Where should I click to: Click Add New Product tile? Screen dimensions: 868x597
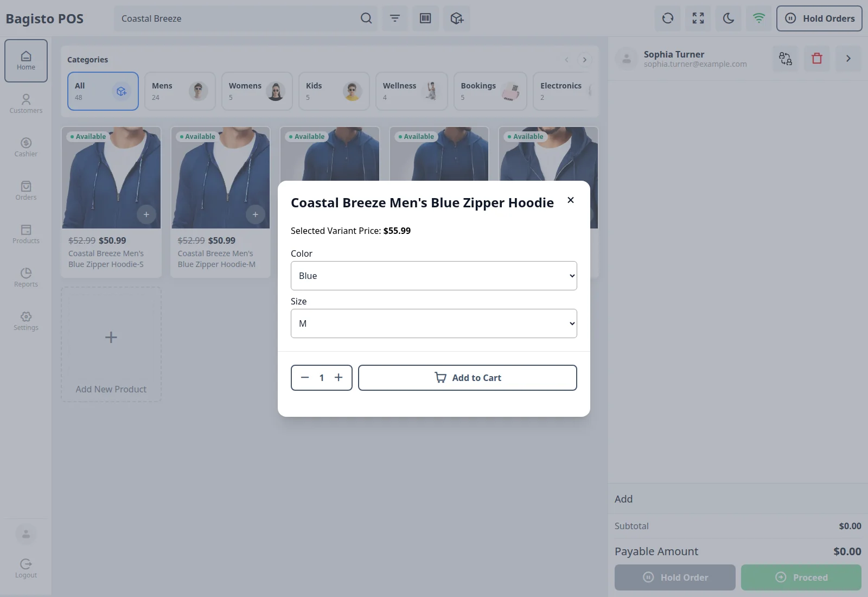111,345
